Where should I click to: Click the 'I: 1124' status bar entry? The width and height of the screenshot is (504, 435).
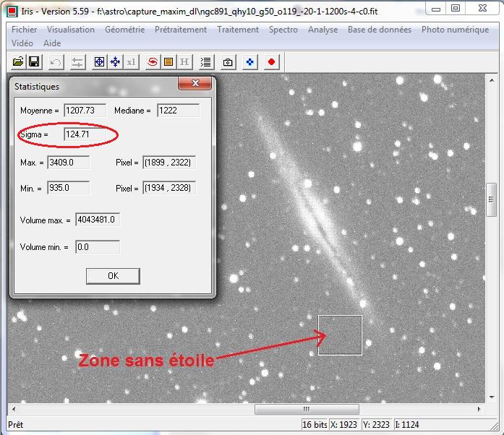pyautogui.click(x=407, y=425)
